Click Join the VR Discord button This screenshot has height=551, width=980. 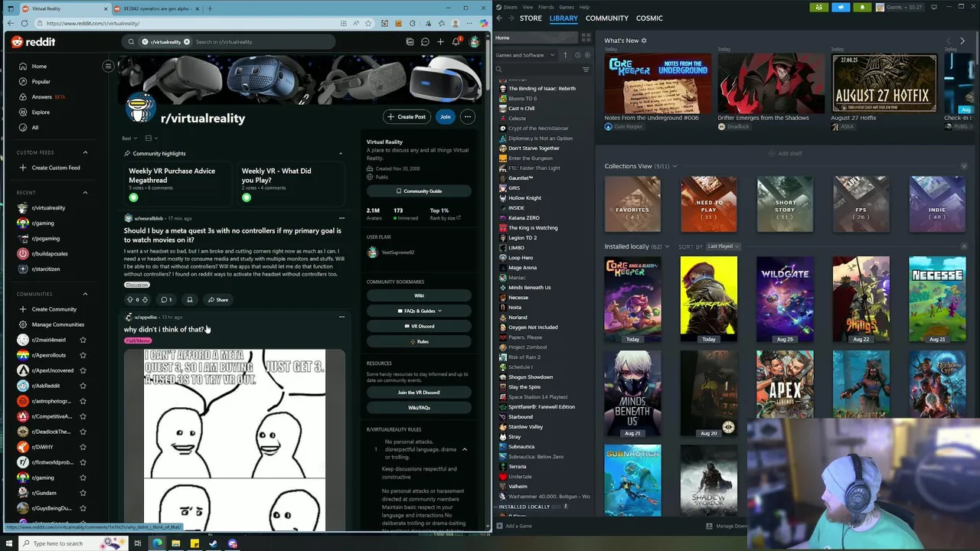(419, 393)
